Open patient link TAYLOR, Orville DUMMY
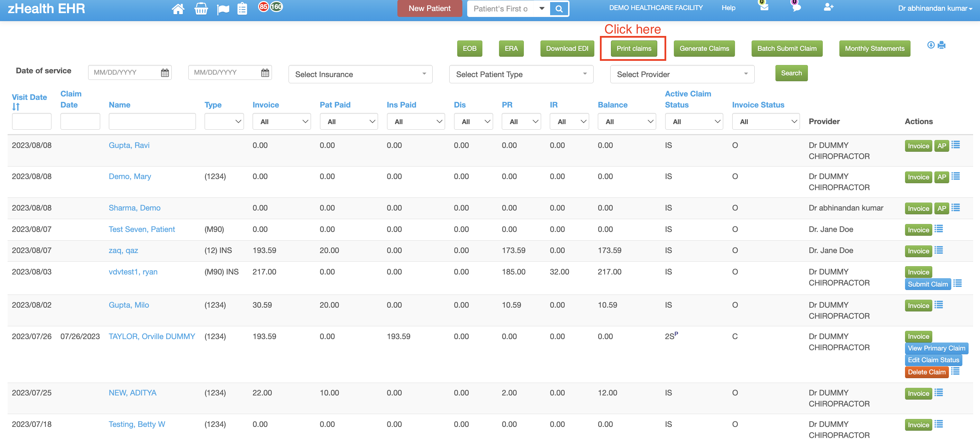Image resolution: width=980 pixels, height=439 pixels. click(x=152, y=336)
